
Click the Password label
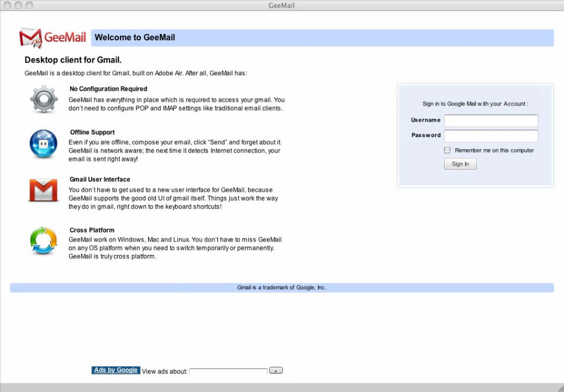(x=426, y=135)
